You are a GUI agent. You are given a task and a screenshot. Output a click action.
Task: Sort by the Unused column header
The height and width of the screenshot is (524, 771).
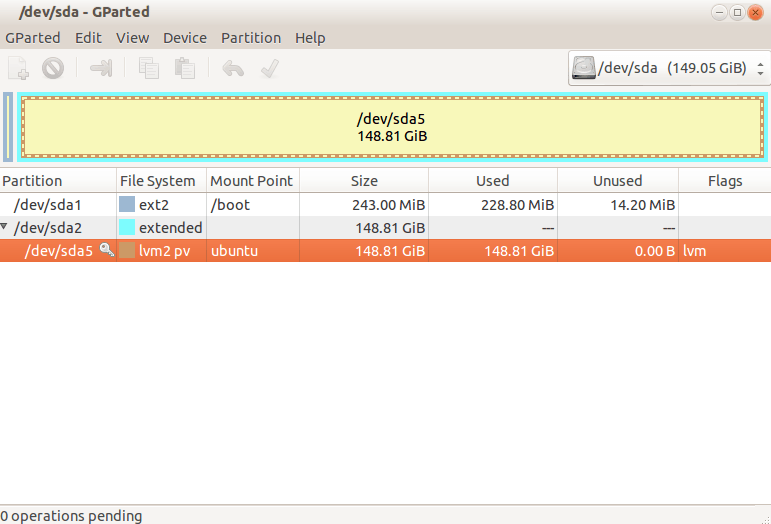[x=617, y=181]
